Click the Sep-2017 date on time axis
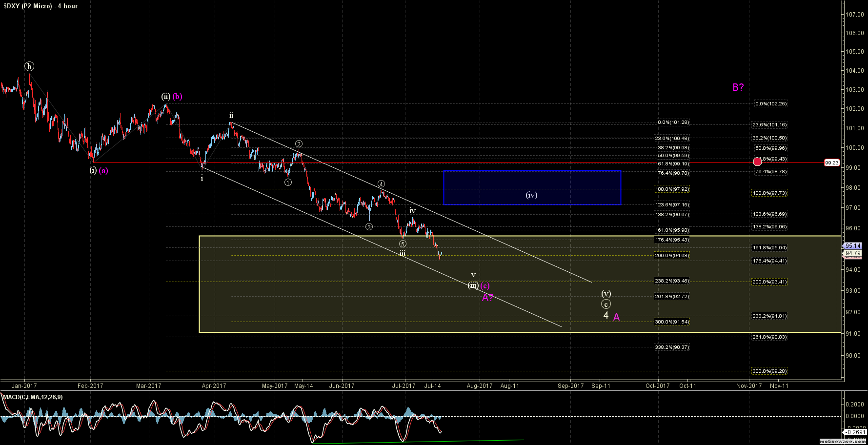Screen dimensions: 868x445 tap(571, 385)
